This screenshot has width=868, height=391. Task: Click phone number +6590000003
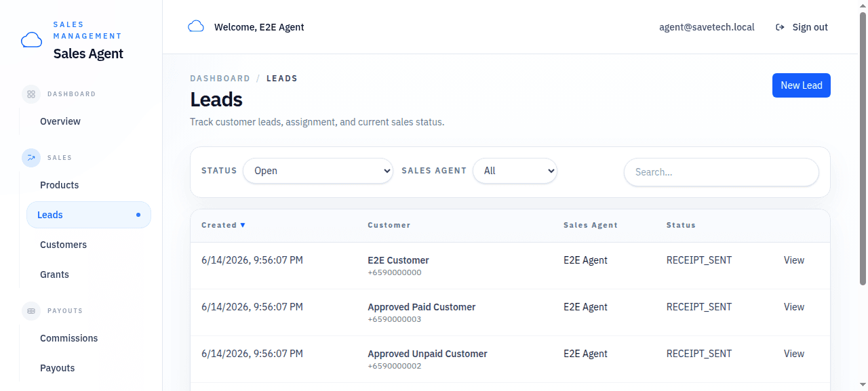tap(395, 319)
